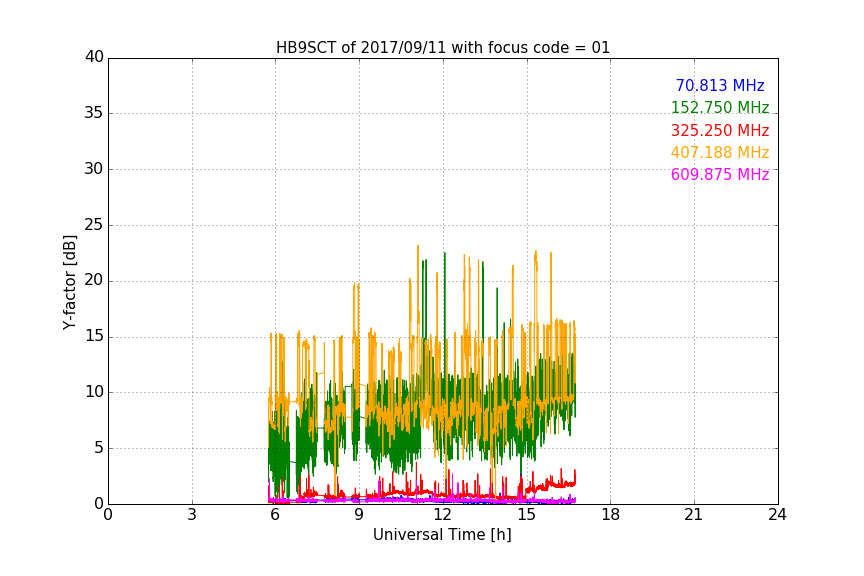This screenshot has height=576, width=864.
Task: Click the x-axis tick label 3
Action: coord(192,515)
